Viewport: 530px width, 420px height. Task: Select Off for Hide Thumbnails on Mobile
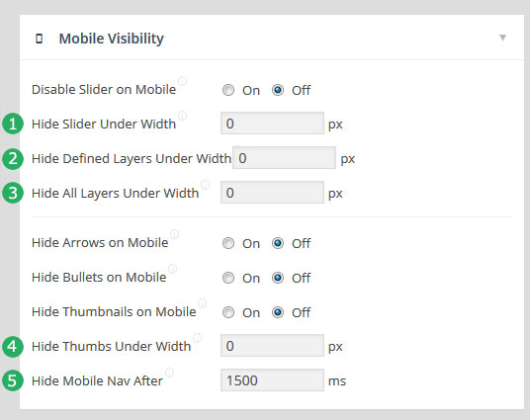pos(278,312)
